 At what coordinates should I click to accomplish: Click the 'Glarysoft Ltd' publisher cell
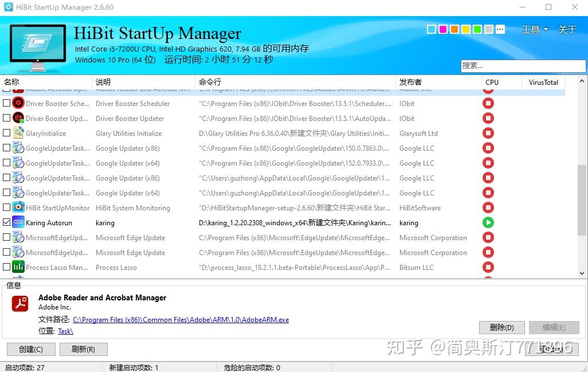[x=418, y=134]
